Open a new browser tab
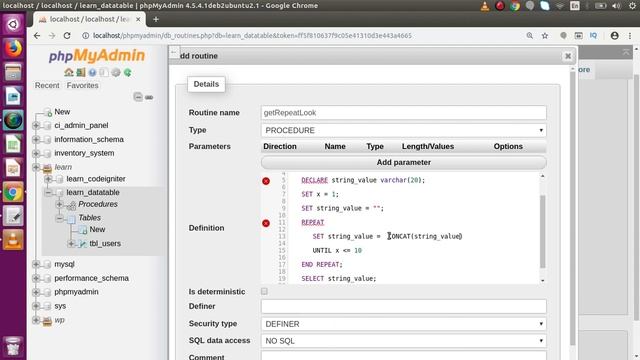Viewport: 640px width, 360px height. pos(156,19)
